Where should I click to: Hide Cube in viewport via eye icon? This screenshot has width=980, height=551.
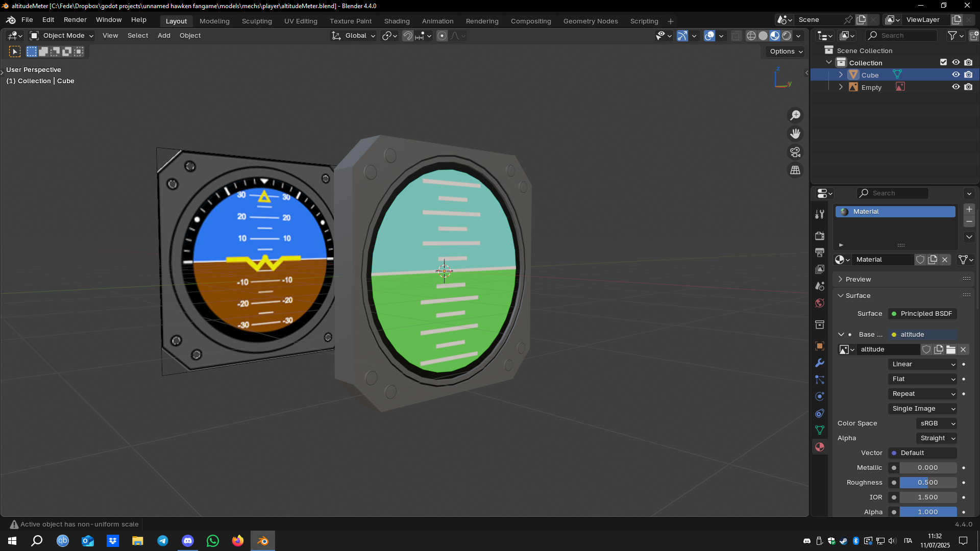click(x=956, y=74)
